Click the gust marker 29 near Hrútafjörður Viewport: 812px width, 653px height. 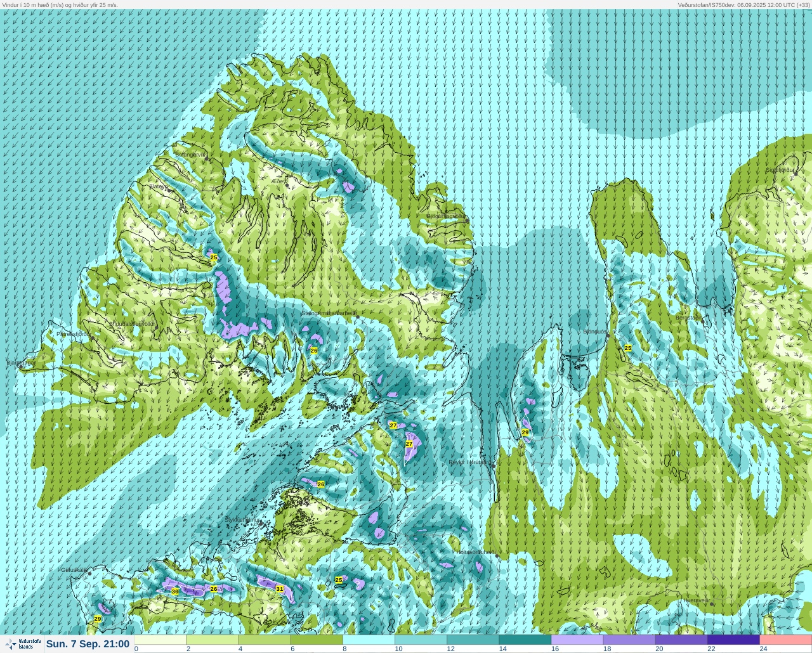pyautogui.click(x=525, y=432)
